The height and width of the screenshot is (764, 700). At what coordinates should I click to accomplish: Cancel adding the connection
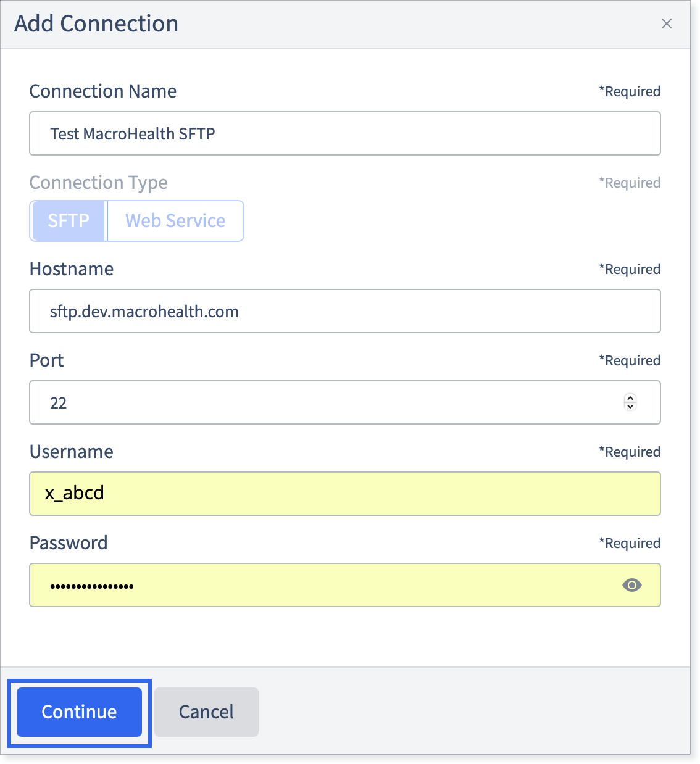coord(206,712)
